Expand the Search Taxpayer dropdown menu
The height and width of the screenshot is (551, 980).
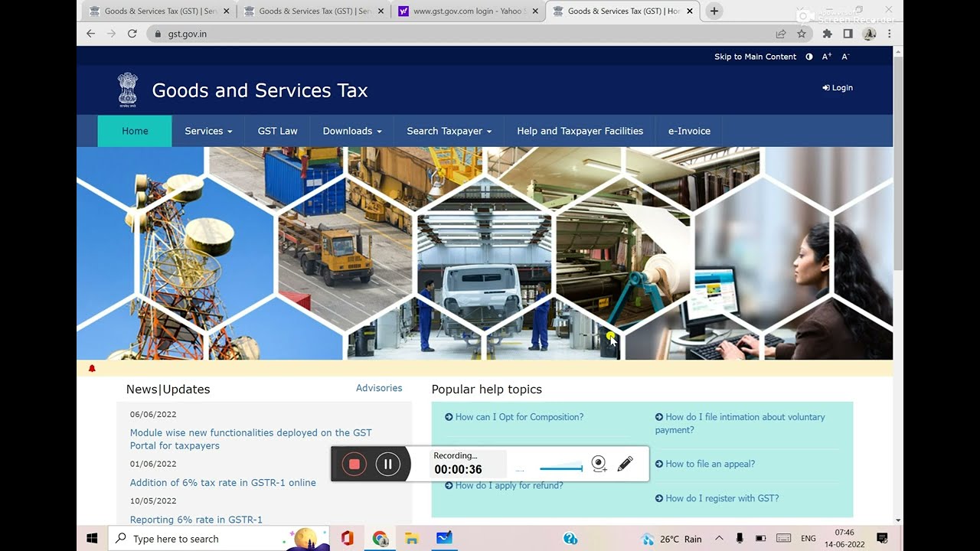(449, 131)
